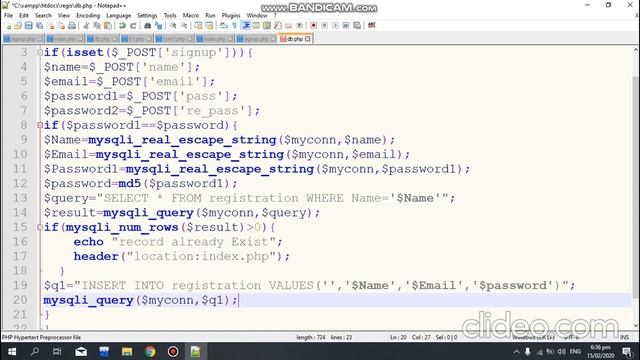Click the INSERT INTO registration query line
Image resolution: width=640 pixels, height=360 pixels.
[x=309, y=285]
